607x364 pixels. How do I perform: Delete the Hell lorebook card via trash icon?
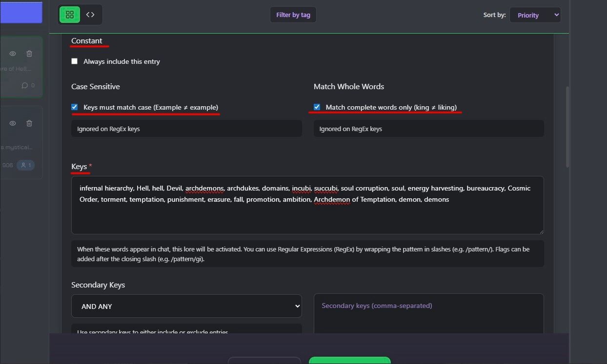pos(29,54)
